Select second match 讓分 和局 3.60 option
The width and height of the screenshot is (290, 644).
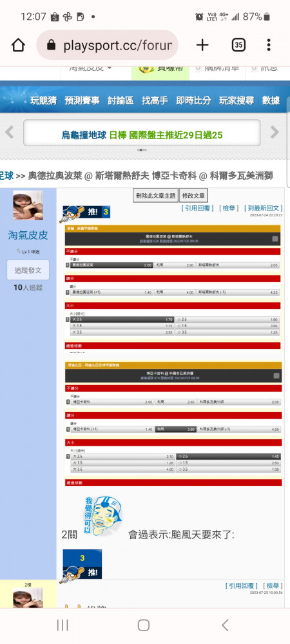[175, 429]
